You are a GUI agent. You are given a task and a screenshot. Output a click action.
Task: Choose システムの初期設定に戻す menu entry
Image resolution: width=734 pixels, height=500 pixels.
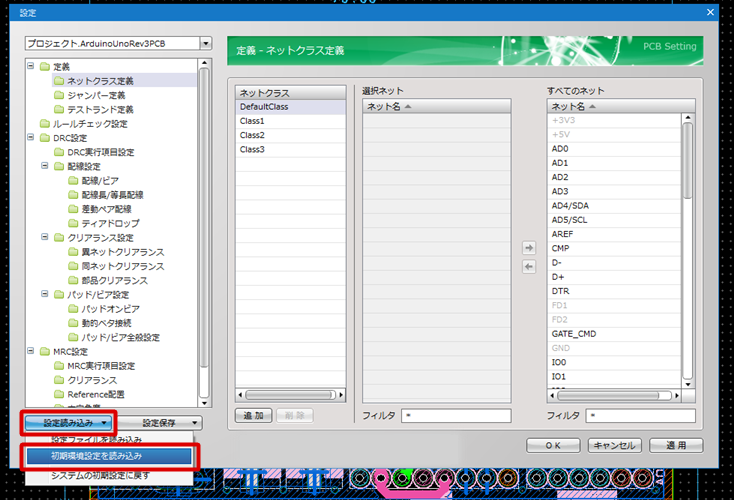pos(101,475)
